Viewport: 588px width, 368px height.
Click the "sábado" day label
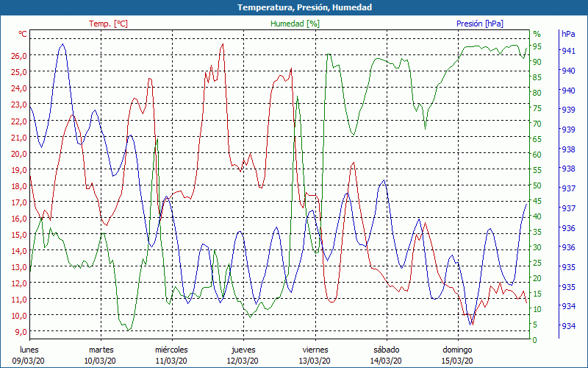387,350
